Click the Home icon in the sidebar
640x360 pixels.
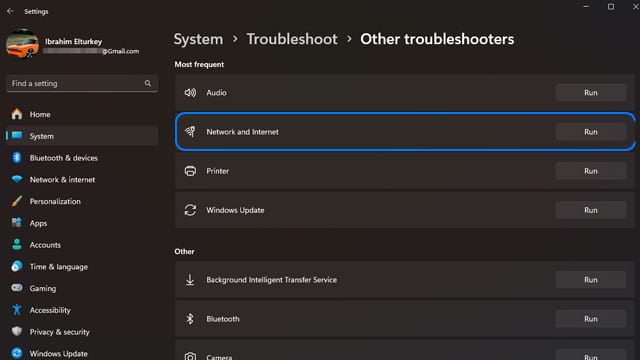pyautogui.click(x=17, y=114)
